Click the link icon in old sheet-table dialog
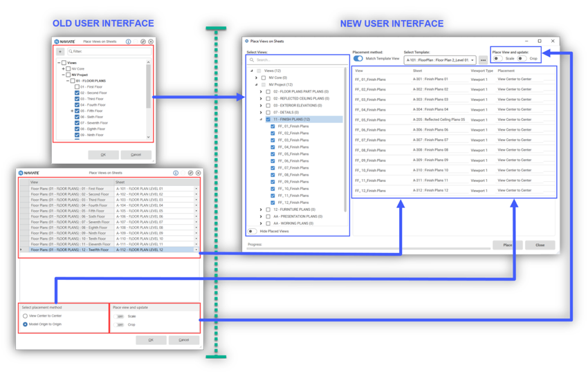The image size is (588, 374). [190, 173]
